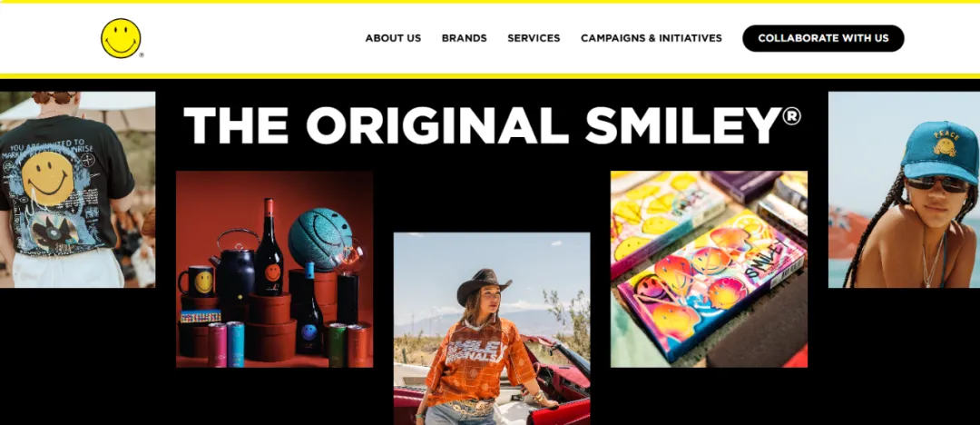The image size is (980, 425).
Task: Go to the Services page
Action: pyautogui.click(x=534, y=38)
